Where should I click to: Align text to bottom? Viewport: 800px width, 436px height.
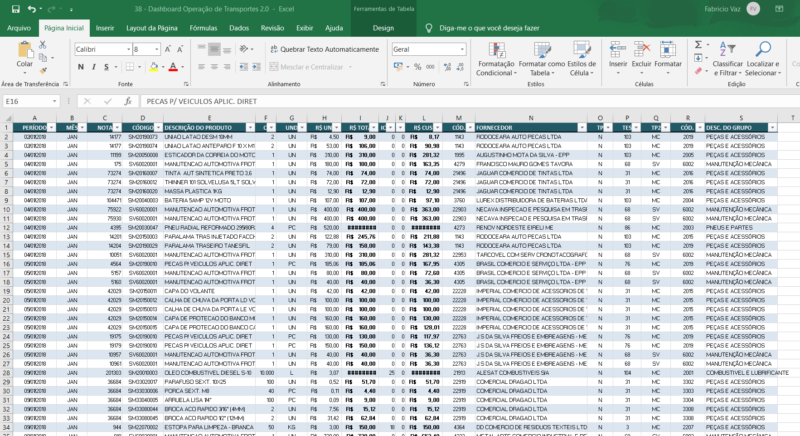227,49
